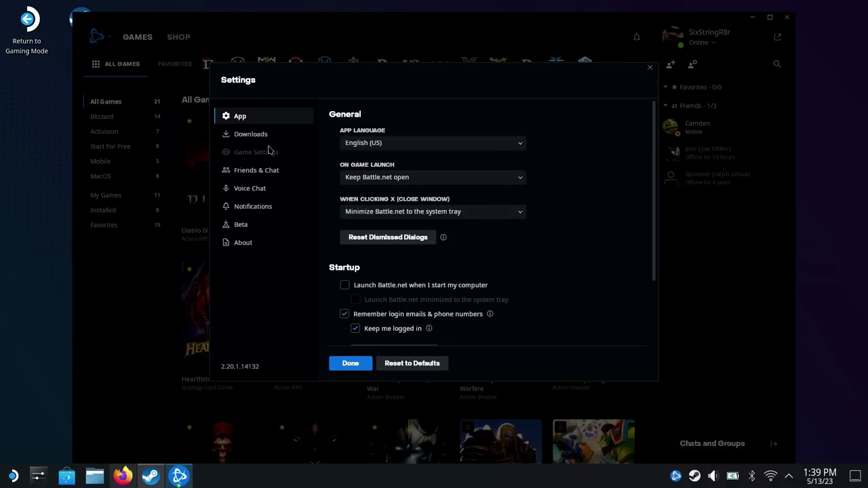The width and height of the screenshot is (868, 488).
Task: Enable Launch Battle.net when I start computer
Action: coord(344,285)
